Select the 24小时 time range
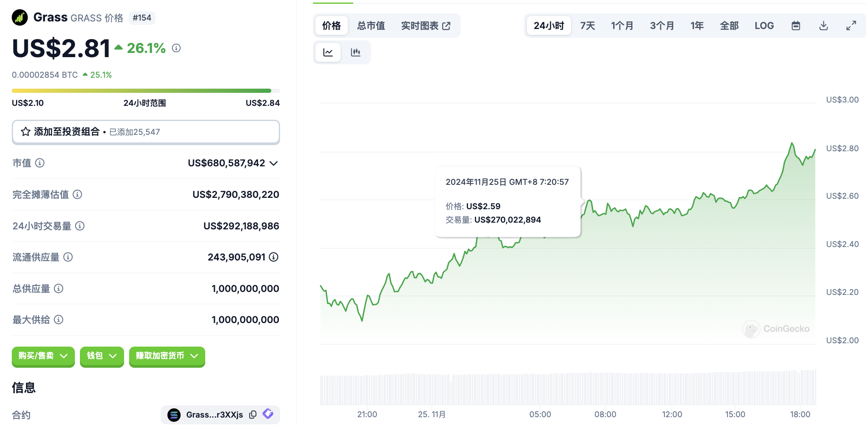The image size is (868, 426). pos(549,26)
